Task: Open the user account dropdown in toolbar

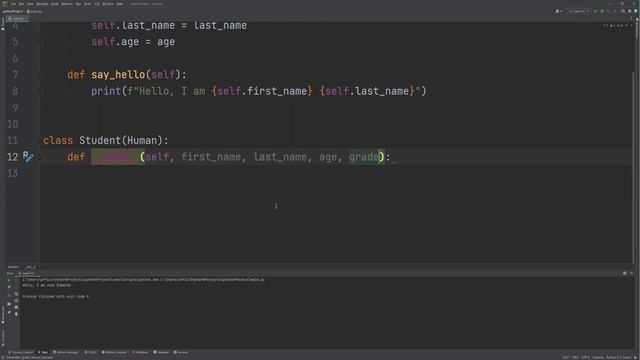Action: [x=558, y=11]
